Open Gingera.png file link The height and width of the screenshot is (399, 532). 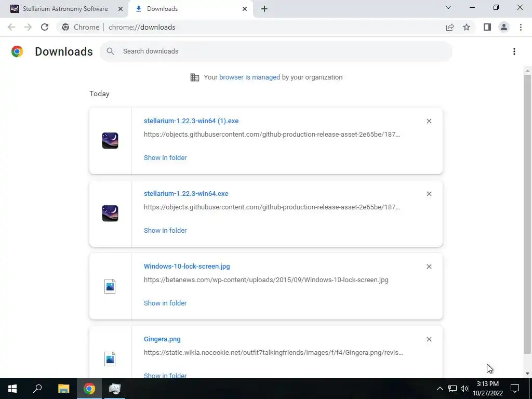pos(162,339)
